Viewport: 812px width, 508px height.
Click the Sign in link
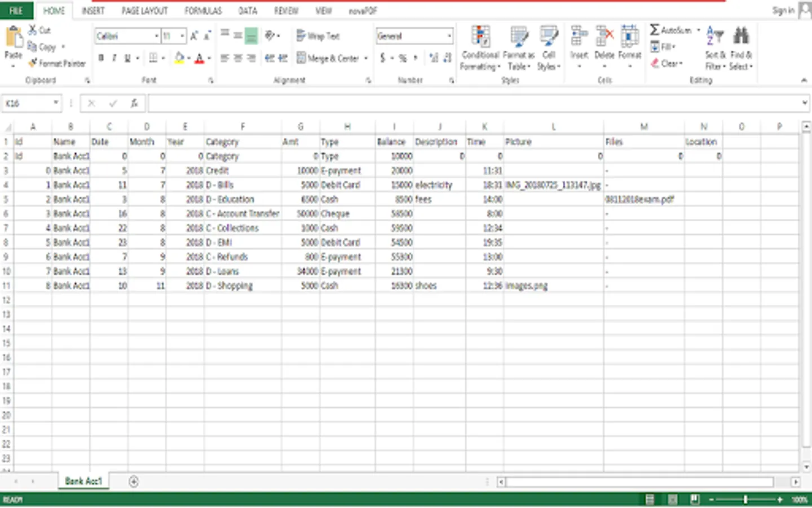(784, 10)
